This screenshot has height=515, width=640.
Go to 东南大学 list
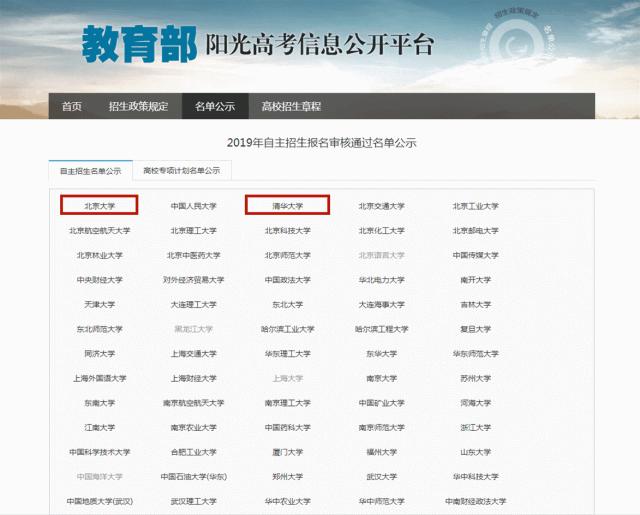pyautogui.click(x=100, y=403)
